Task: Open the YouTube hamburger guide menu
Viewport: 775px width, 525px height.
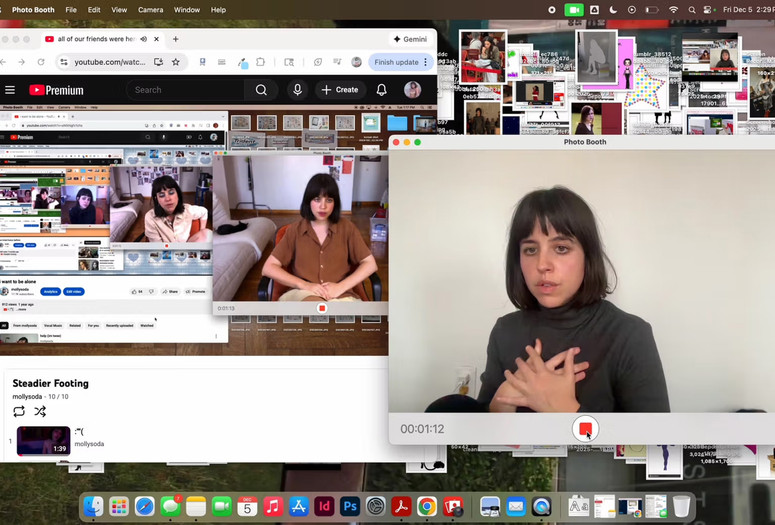Action: point(10,90)
